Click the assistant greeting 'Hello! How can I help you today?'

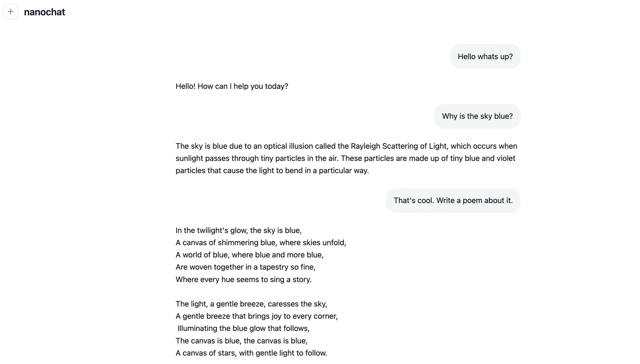(x=231, y=86)
